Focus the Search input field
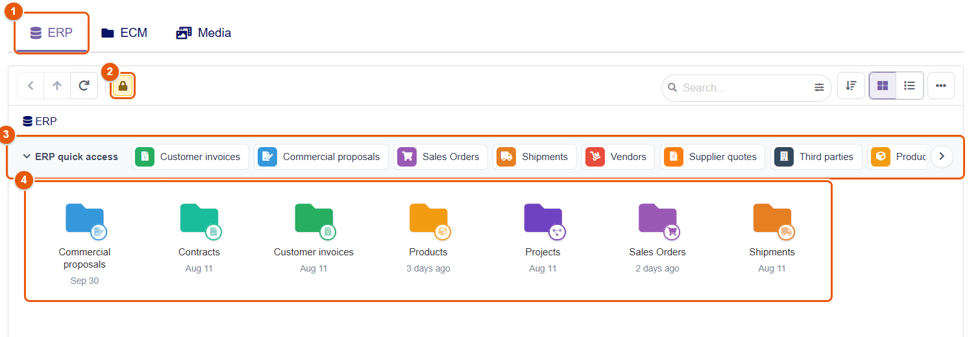 [746, 87]
